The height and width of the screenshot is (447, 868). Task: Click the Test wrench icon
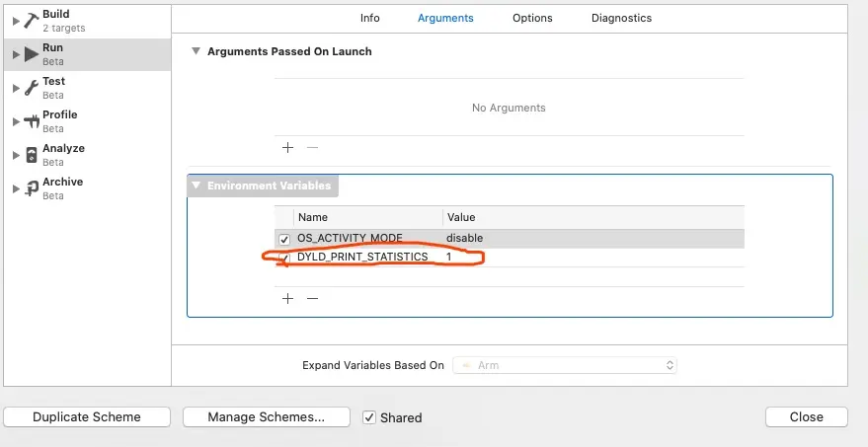coord(31,88)
